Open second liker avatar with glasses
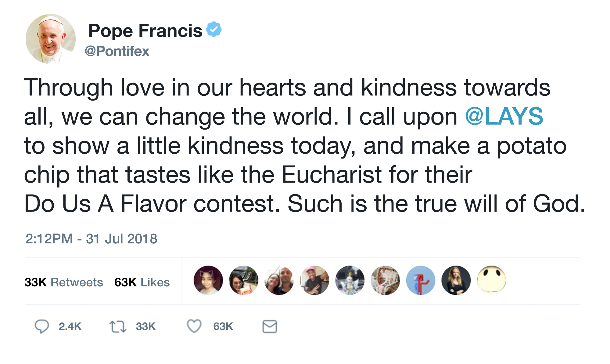Viewport: 610px width, 364px height. coord(244,280)
